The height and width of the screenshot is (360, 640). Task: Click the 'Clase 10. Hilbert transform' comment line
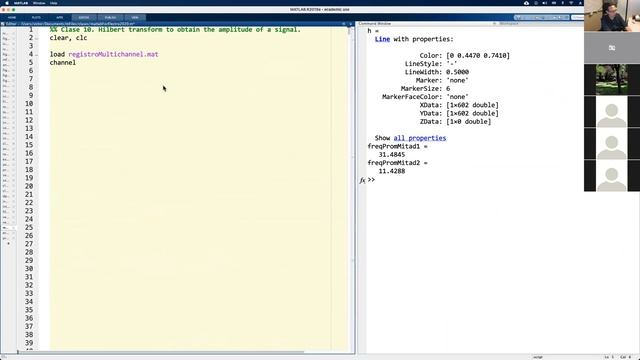(175, 29)
